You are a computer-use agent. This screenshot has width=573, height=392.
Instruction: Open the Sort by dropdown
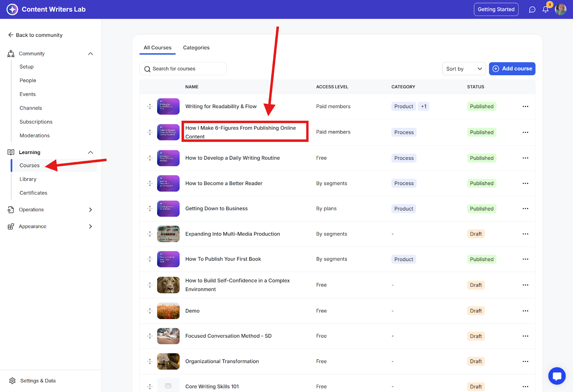pos(464,69)
